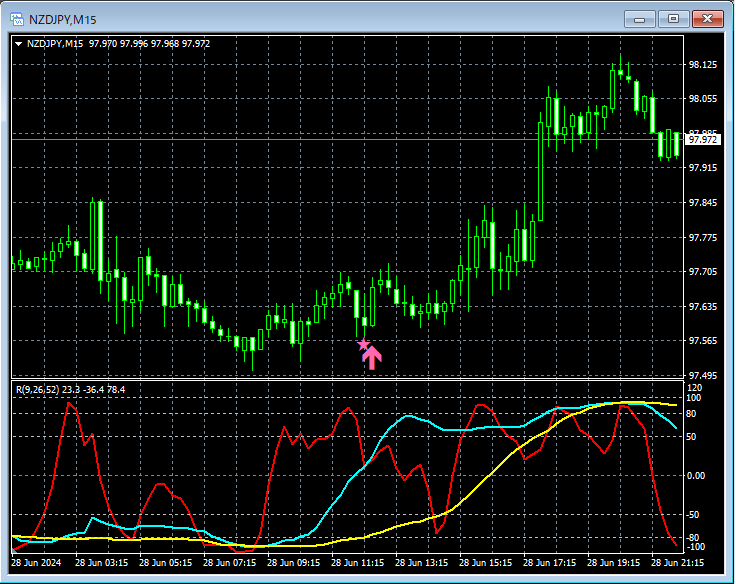
Task: Click the 97.565 price scale label
Action: (x=703, y=340)
